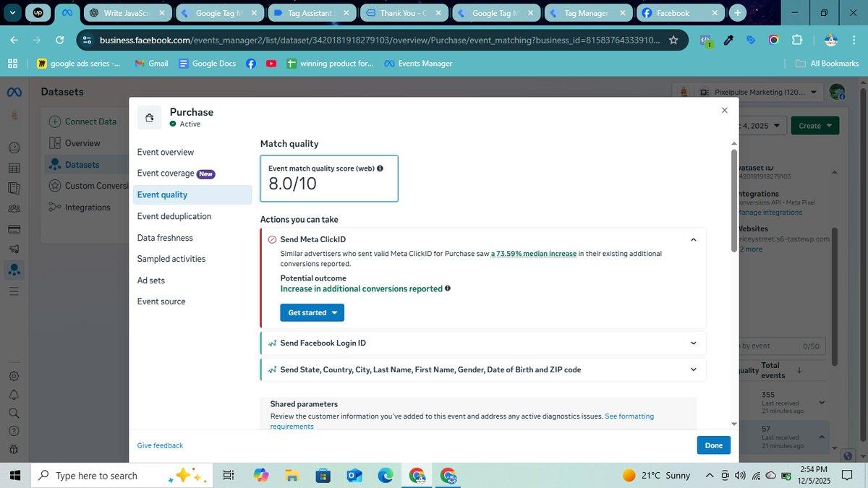This screenshot has width=868, height=488.
Task: Open the Create dropdown button
Action: [x=814, y=126]
